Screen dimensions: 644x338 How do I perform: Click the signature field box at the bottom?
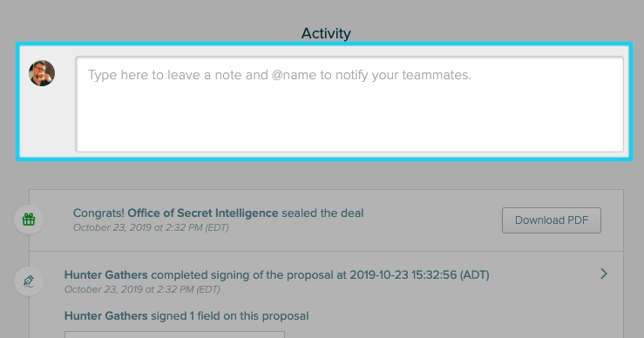(174, 335)
